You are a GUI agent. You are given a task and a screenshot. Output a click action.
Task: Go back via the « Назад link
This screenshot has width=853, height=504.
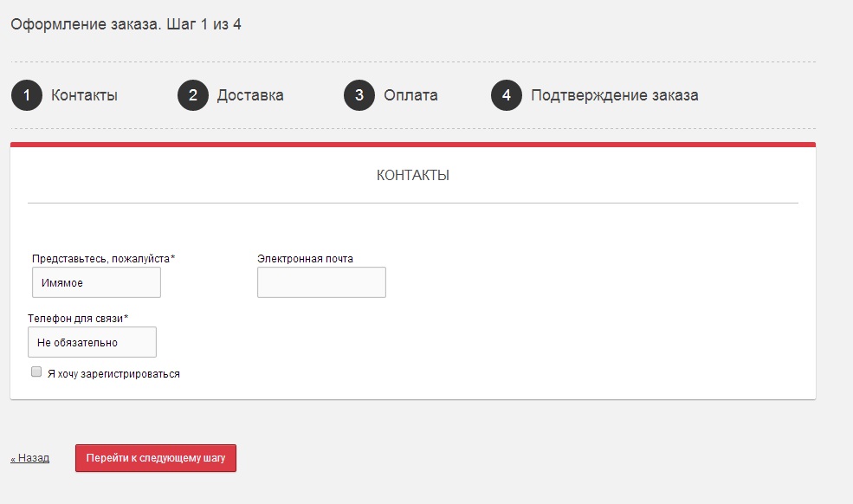click(x=30, y=458)
